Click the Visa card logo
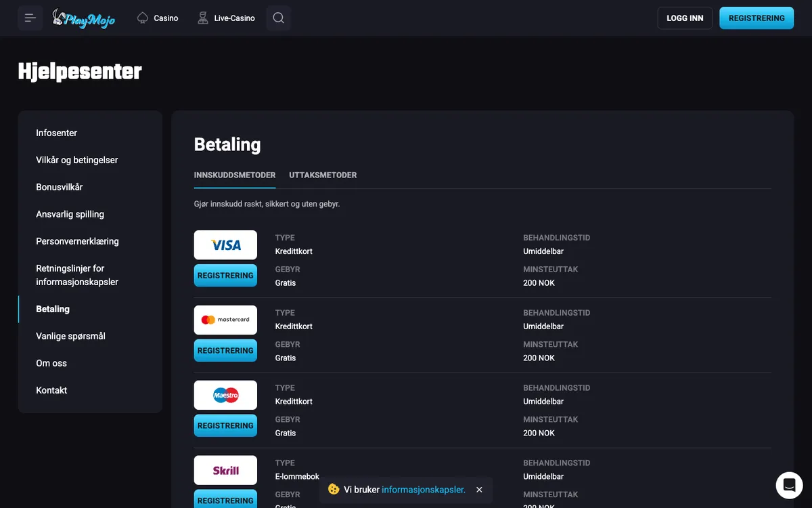Image resolution: width=812 pixels, height=508 pixels. 225,245
